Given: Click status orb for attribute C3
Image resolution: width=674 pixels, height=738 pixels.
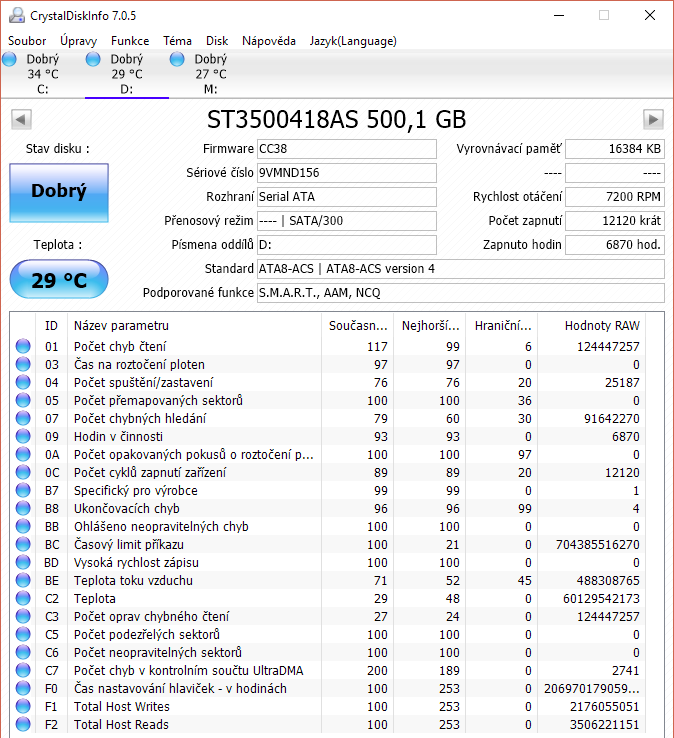Looking at the screenshot, I should pyautogui.click(x=23, y=616).
